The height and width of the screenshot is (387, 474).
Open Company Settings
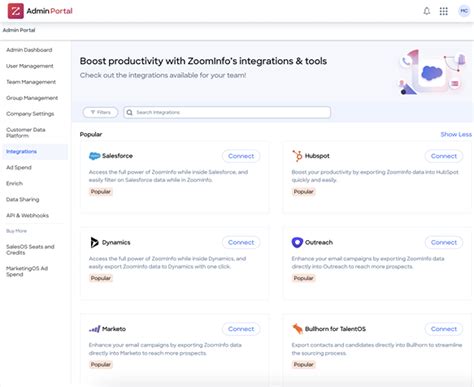pos(30,114)
